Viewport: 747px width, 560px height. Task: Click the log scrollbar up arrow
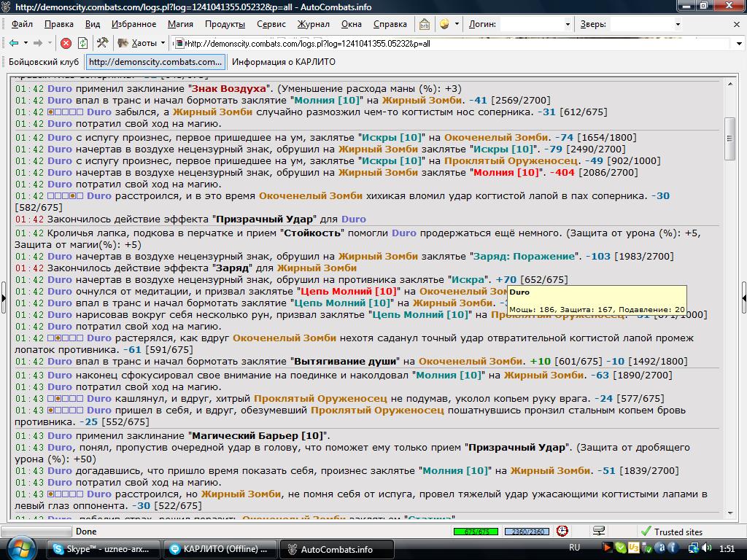(729, 83)
